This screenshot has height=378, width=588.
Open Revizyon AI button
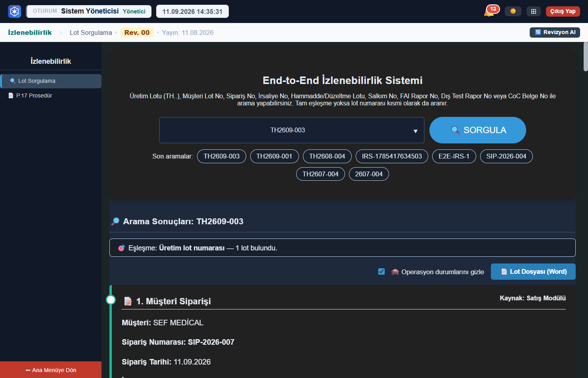555,32
